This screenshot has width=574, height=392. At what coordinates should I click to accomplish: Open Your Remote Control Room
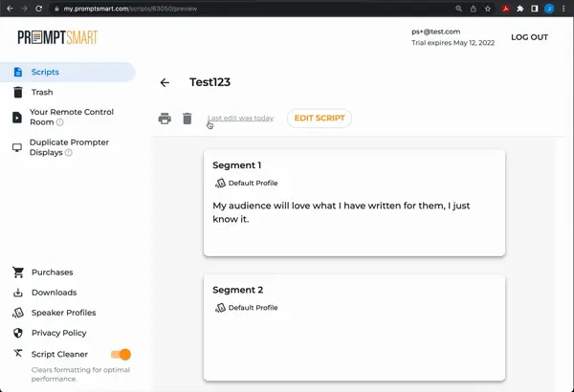coord(71,112)
